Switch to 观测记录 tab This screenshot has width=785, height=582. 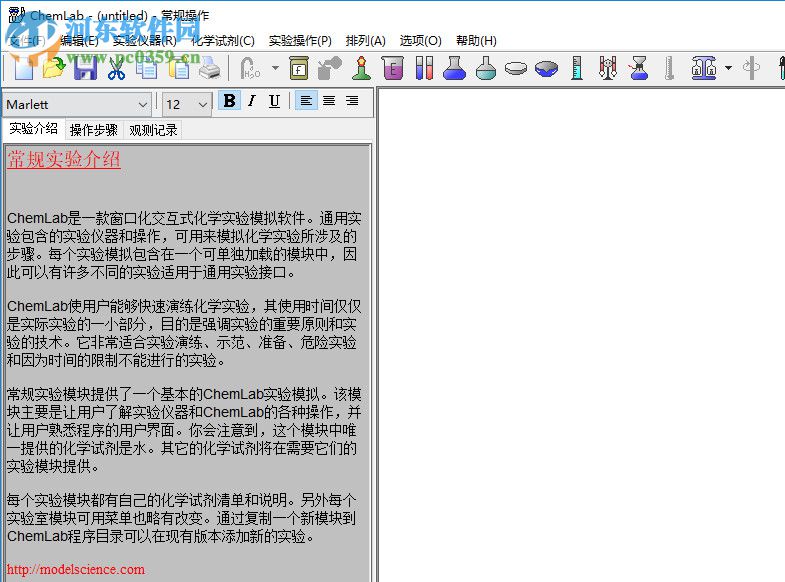[x=153, y=130]
